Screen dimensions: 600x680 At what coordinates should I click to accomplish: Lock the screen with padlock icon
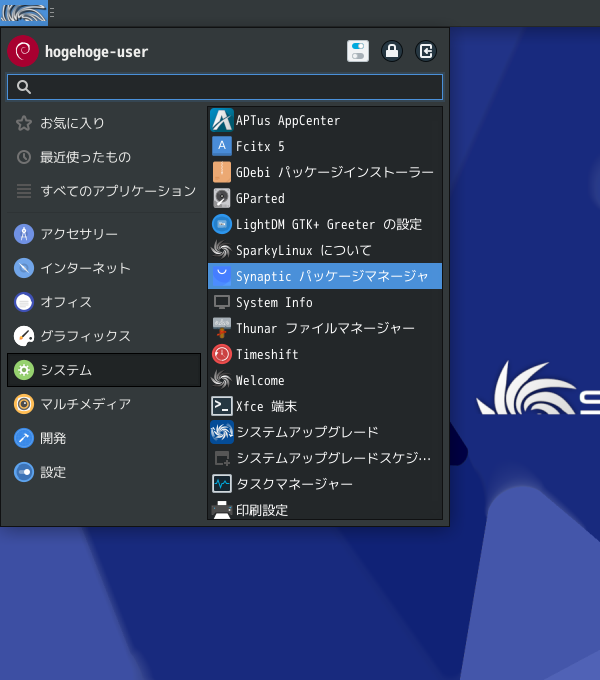(x=392, y=51)
